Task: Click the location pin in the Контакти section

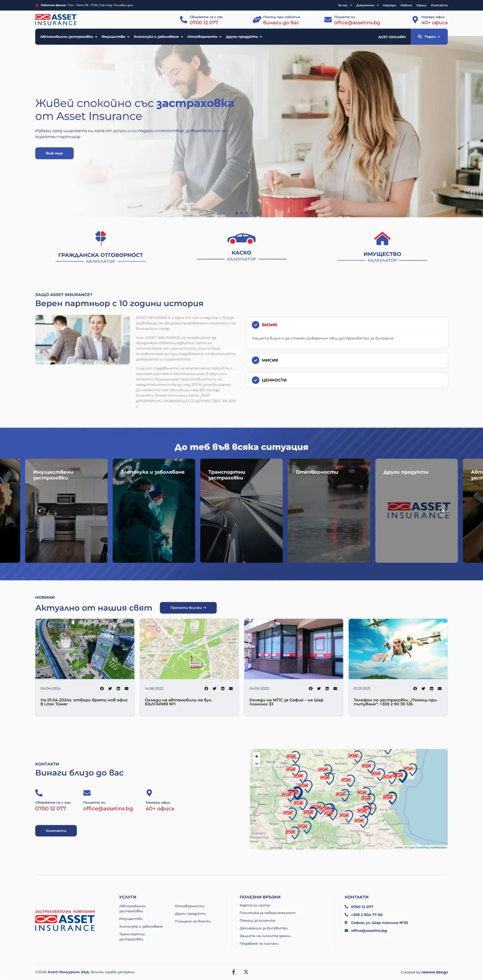Action: click(149, 793)
